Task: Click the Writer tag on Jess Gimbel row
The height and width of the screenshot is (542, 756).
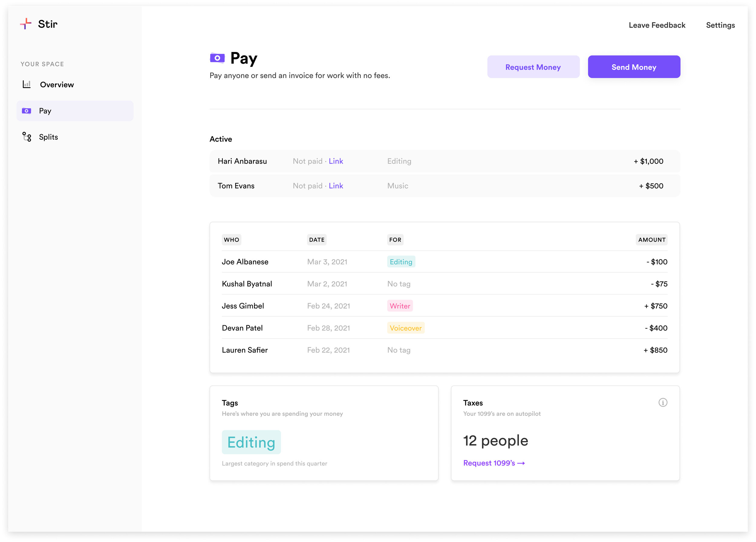Action: coord(400,306)
